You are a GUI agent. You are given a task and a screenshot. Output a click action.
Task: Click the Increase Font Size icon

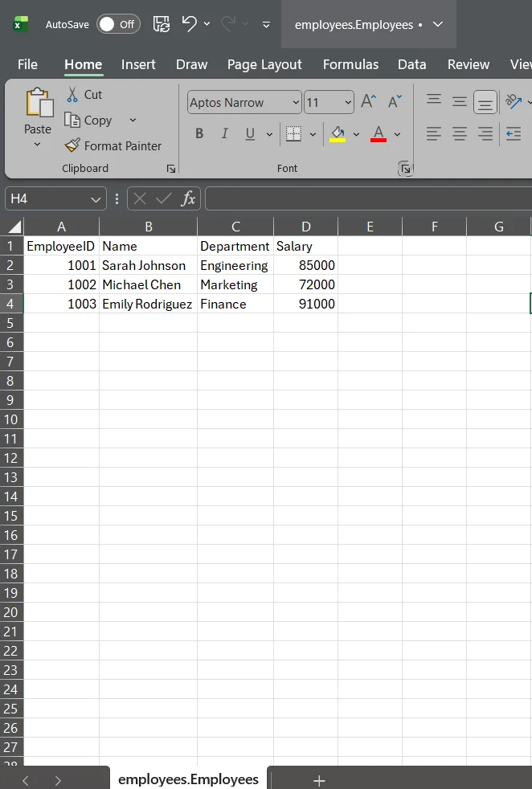(x=368, y=102)
